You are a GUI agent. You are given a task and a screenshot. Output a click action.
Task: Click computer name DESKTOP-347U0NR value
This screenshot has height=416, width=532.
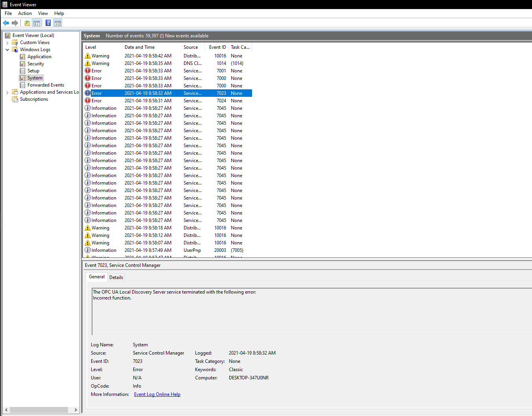tap(249, 378)
